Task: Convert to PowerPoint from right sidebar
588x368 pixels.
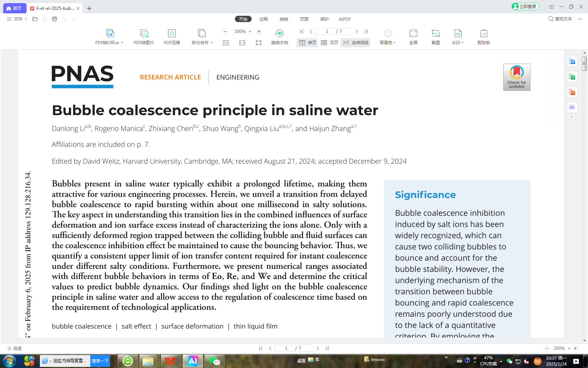Action: [572, 92]
